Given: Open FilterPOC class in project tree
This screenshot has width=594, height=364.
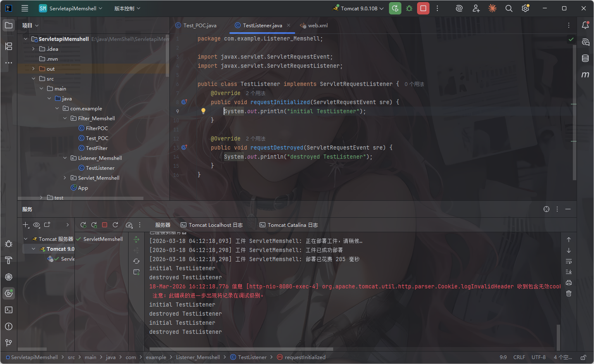Looking at the screenshot, I should [x=97, y=128].
